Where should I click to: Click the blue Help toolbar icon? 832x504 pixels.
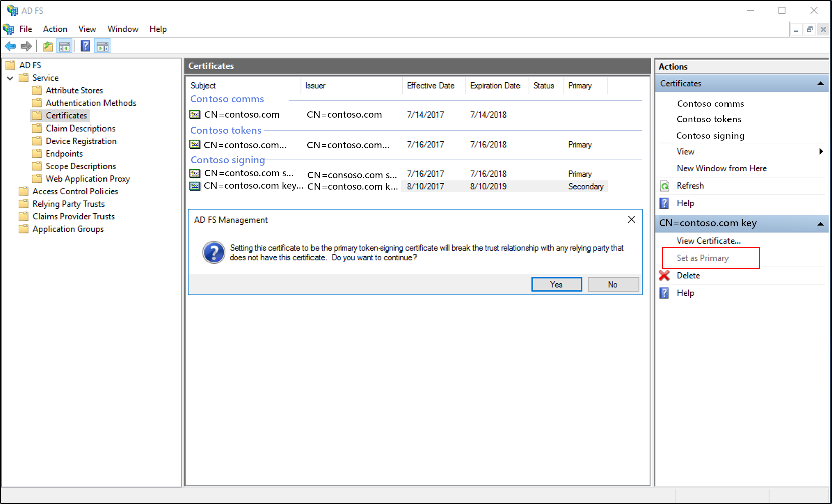point(85,46)
